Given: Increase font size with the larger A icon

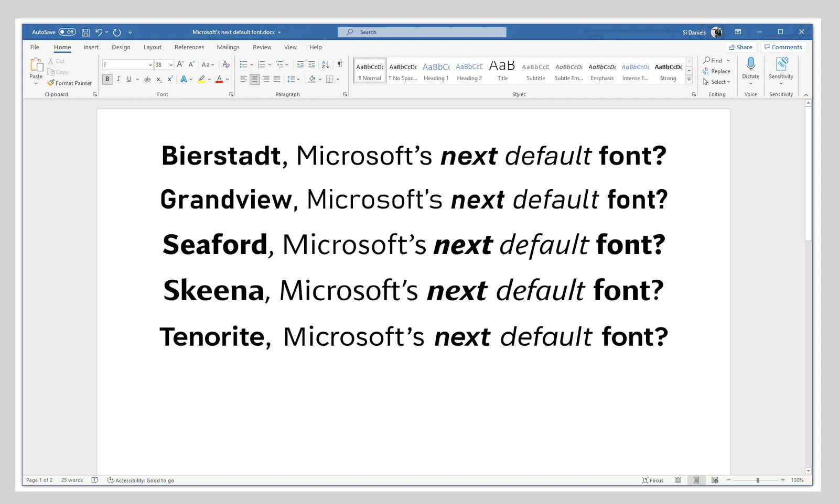Looking at the screenshot, I should (180, 64).
